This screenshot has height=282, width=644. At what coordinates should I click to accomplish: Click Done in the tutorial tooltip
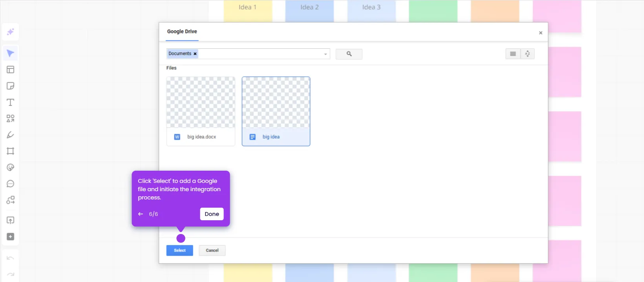click(212, 214)
